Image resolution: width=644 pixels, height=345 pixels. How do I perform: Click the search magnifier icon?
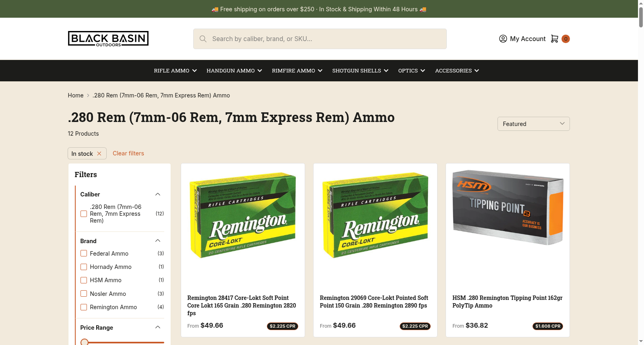(203, 39)
